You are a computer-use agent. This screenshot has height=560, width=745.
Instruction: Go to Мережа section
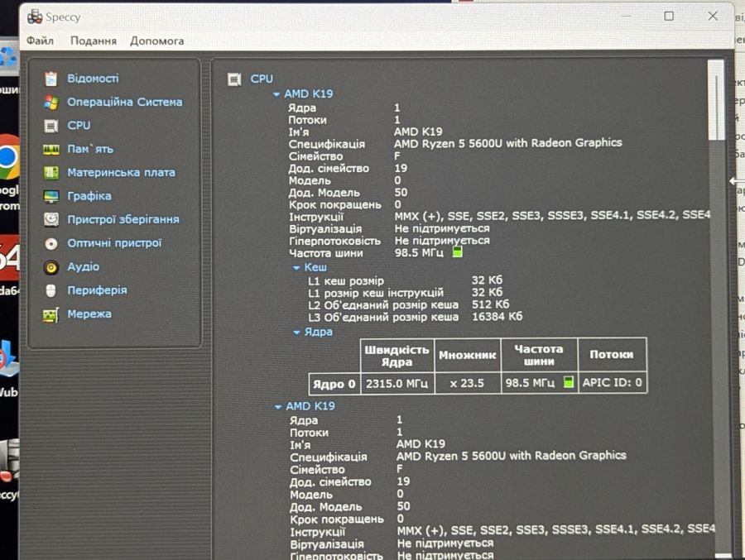(x=89, y=314)
